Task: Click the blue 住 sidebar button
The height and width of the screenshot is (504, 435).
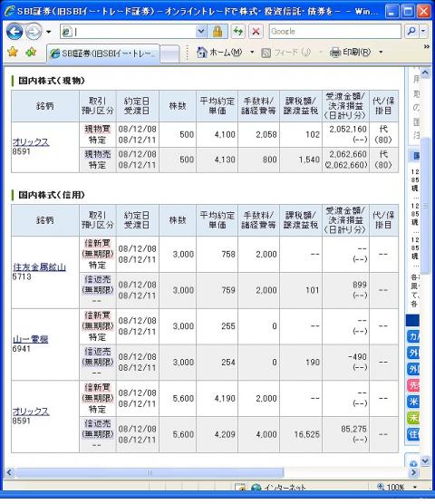Action: coord(413,434)
